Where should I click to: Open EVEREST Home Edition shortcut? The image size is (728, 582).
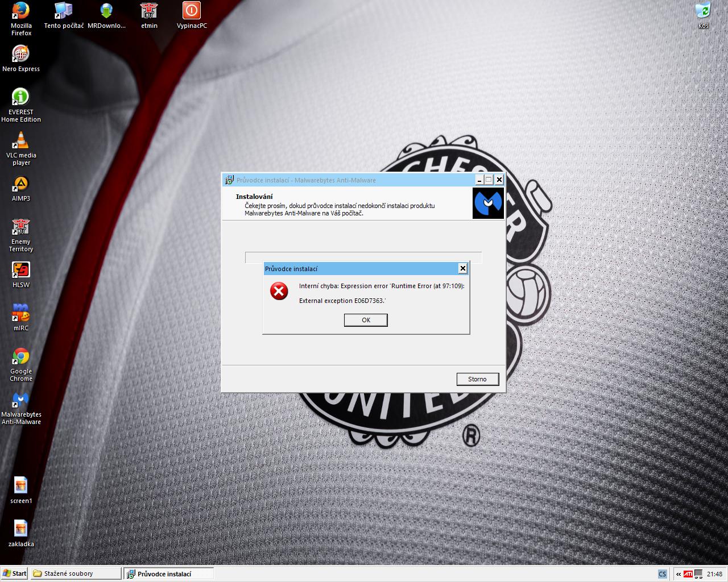[21, 105]
